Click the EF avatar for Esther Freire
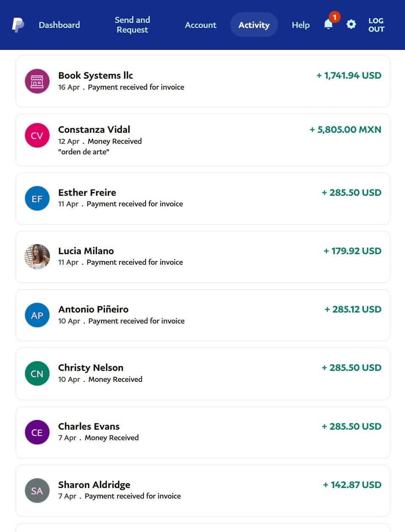405x532 pixels. point(37,198)
